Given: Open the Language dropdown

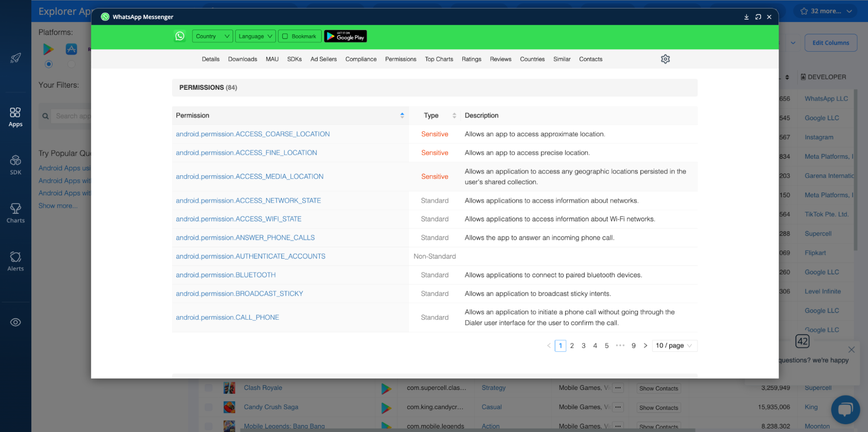Looking at the screenshot, I should (x=255, y=36).
